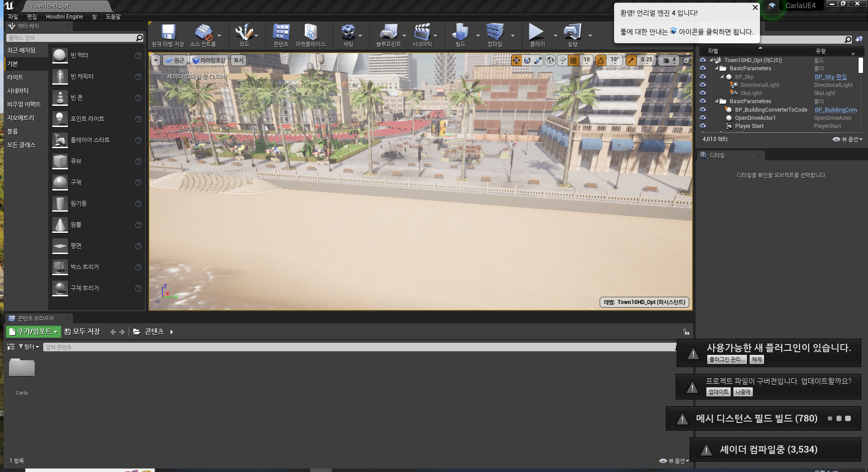Screen dimensions: 868x472
Task: Toggle visibility of BasicParameters folder
Action: point(703,68)
